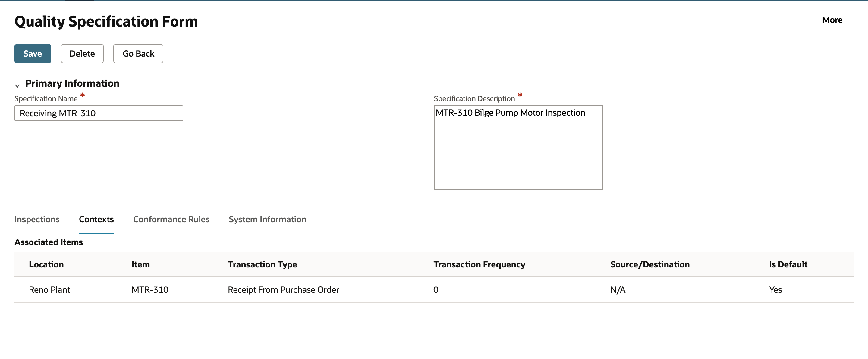The height and width of the screenshot is (359, 868).
Task: Click the Save button
Action: pos(33,54)
